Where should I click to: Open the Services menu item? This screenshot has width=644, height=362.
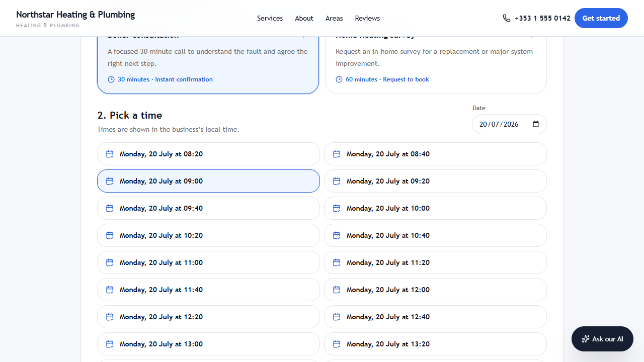point(270,18)
